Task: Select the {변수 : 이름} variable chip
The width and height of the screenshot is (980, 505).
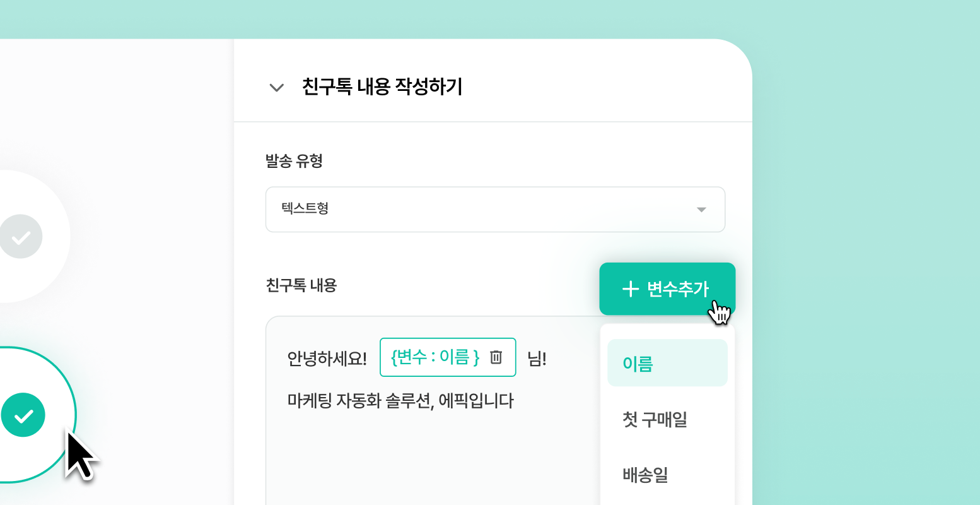Action: click(x=435, y=357)
